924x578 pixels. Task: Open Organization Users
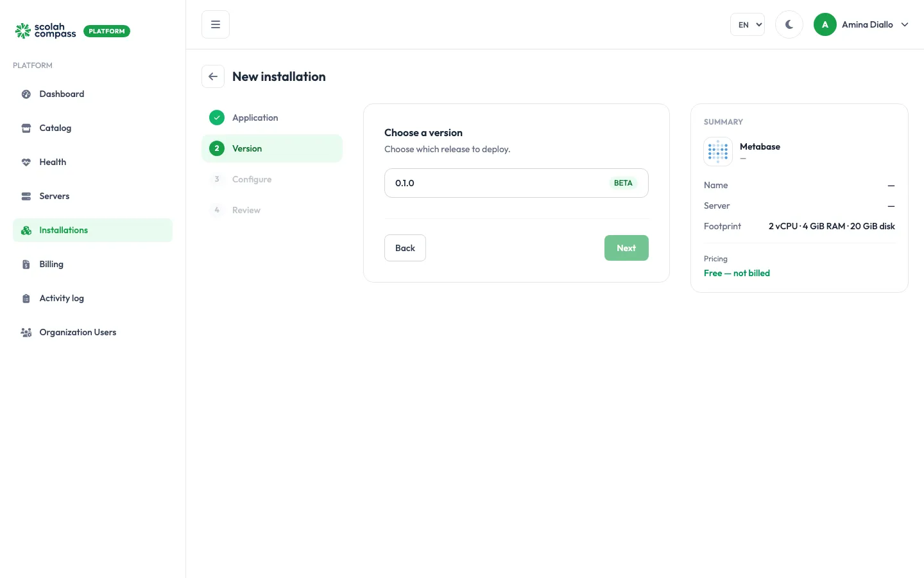92,332
